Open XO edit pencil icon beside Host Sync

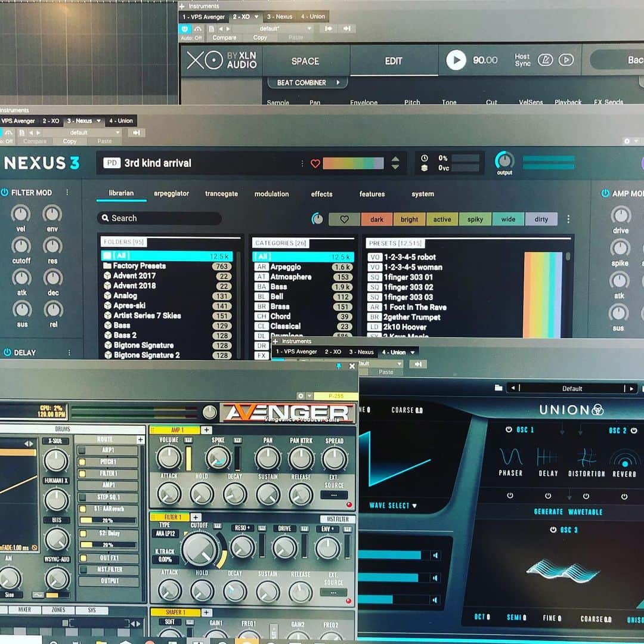point(546,60)
